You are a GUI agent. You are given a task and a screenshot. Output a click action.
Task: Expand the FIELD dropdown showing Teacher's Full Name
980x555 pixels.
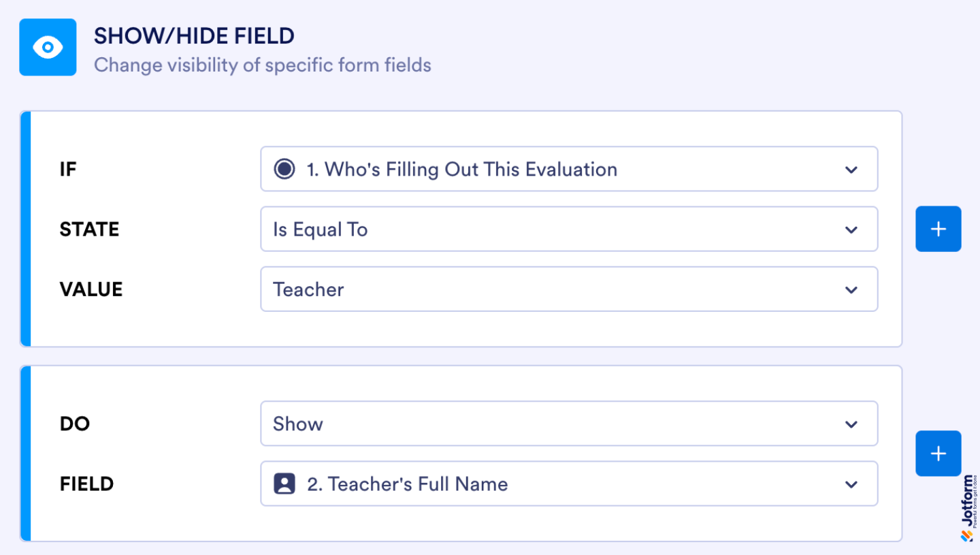pos(569,483)
